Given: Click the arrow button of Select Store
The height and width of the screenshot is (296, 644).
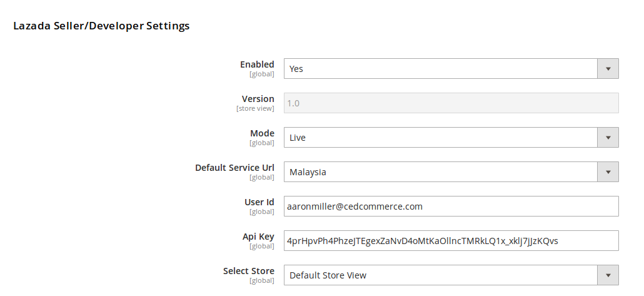Looking at the screenshot, I should point(608,275).
